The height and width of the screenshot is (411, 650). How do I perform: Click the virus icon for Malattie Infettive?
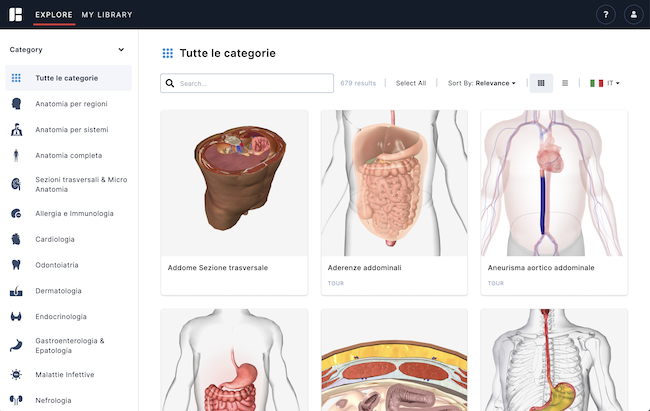coord(16,375)
